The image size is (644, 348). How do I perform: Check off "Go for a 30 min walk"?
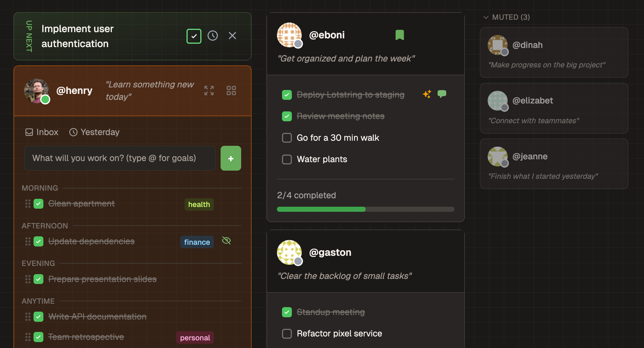[x=287, y=138]
